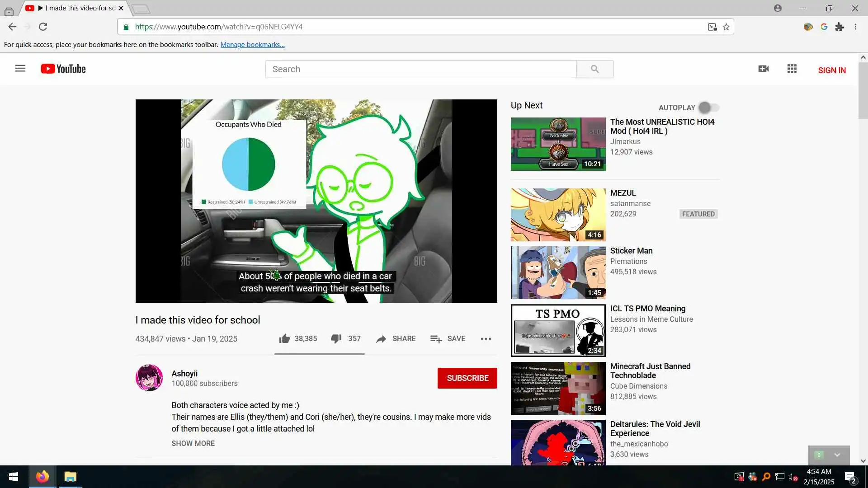The width and height of the screenshot is (868, 488).
Task: Click the thumbs up like icon
Action: tap(284, 339)
